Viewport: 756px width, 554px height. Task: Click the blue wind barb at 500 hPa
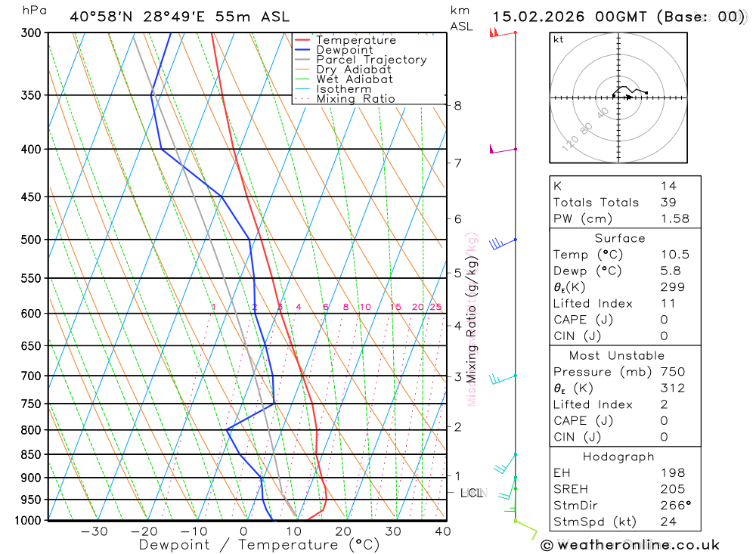point(503,243)
